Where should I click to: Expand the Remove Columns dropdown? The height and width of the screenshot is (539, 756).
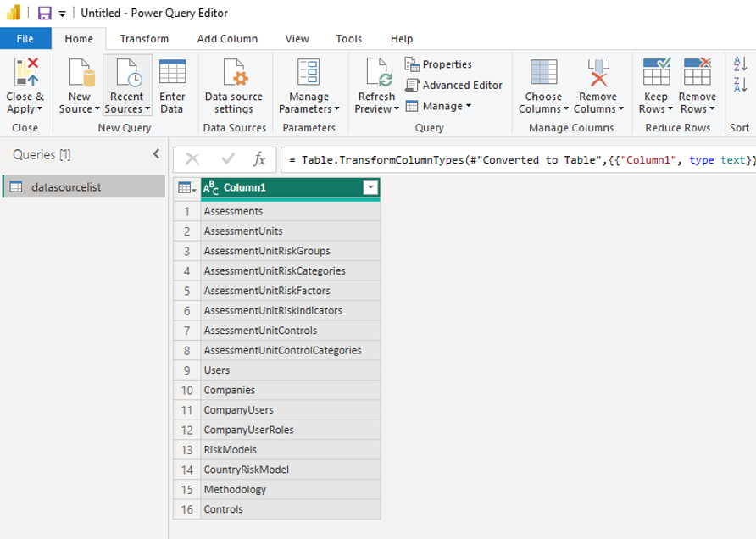click(x=621, y=109)
